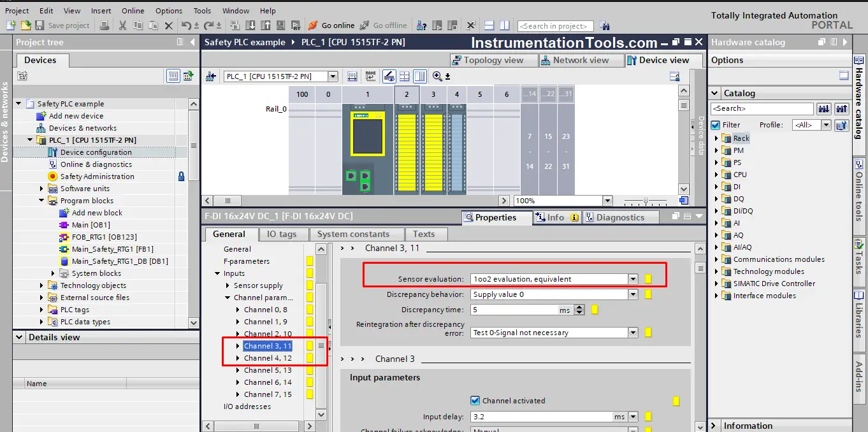Open the Reintegration after discrepancy error dropdown
This screenshot has width=868, height=432.
point(633,333)
